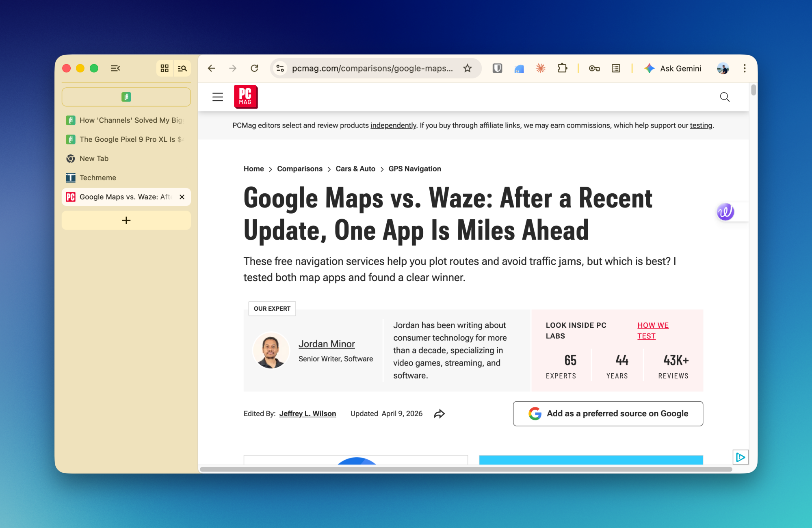Open Google Password Manager key icon
Viewport: 812px width, 528px height.
[594, 68]
